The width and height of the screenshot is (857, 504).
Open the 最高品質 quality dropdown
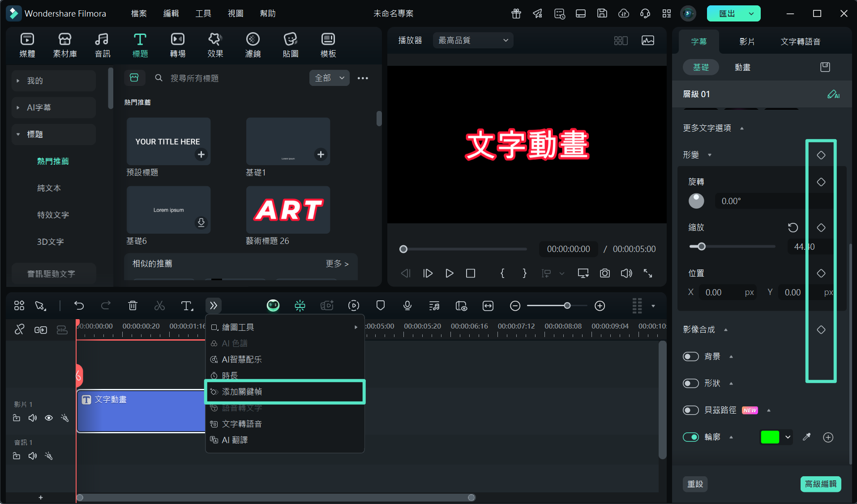tap(473, 40)
